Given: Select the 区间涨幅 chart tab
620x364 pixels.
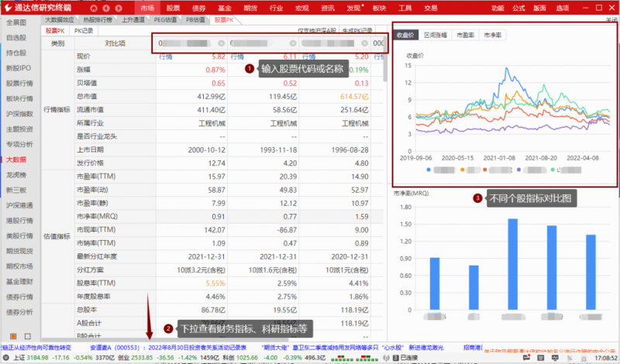Looking at the screenshot, I should [436, 35].
